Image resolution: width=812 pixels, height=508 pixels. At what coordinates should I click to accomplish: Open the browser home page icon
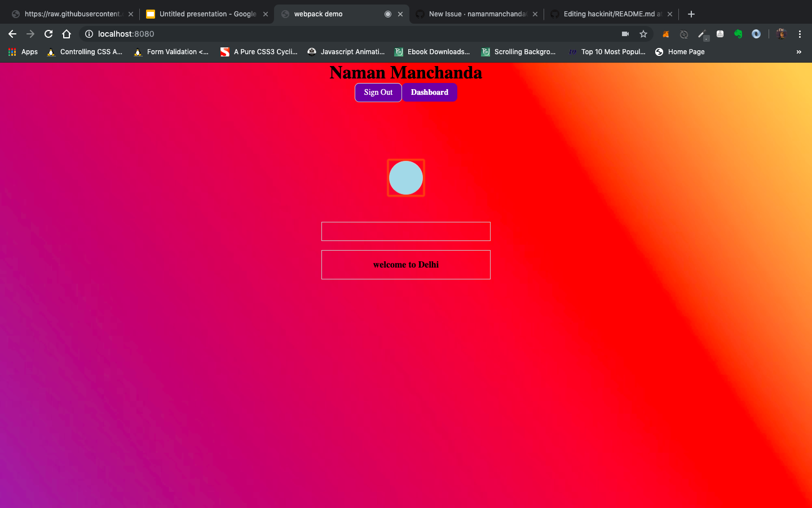coord(67,34)
